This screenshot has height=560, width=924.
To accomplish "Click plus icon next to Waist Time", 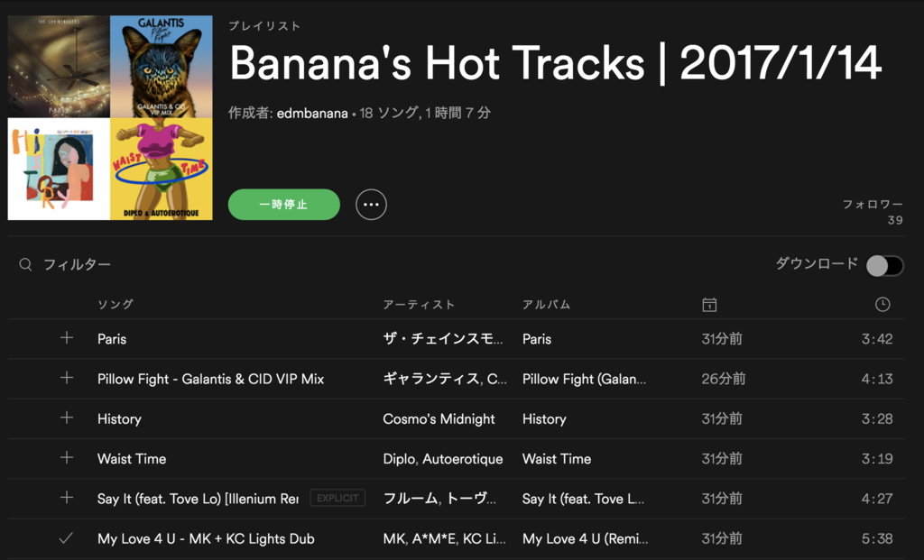I will coord(66,457).
